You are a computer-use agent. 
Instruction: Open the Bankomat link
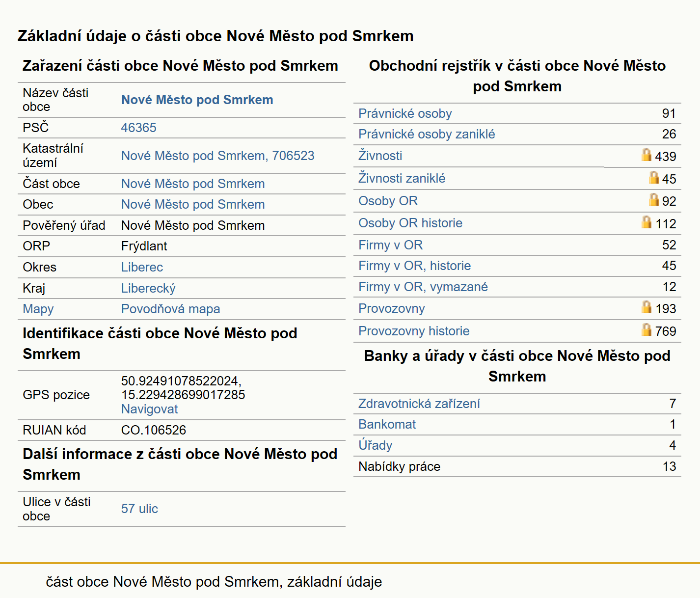click(x=387, y=424)
